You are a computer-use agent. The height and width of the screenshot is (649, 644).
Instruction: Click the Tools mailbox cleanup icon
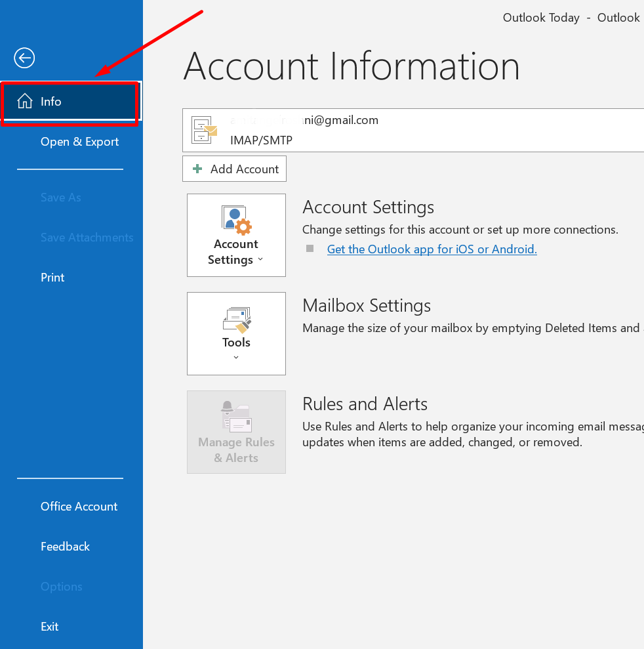pyautogui.click(x=237, y=320)
